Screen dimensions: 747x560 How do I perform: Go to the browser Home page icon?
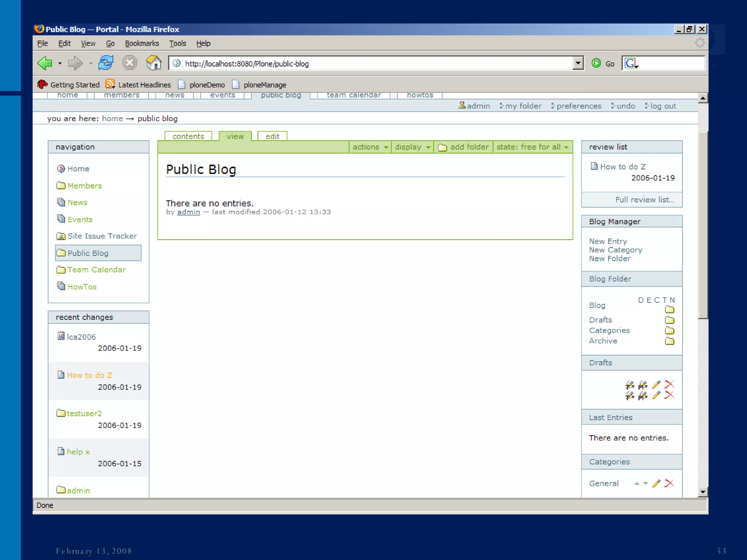point(154,63)
